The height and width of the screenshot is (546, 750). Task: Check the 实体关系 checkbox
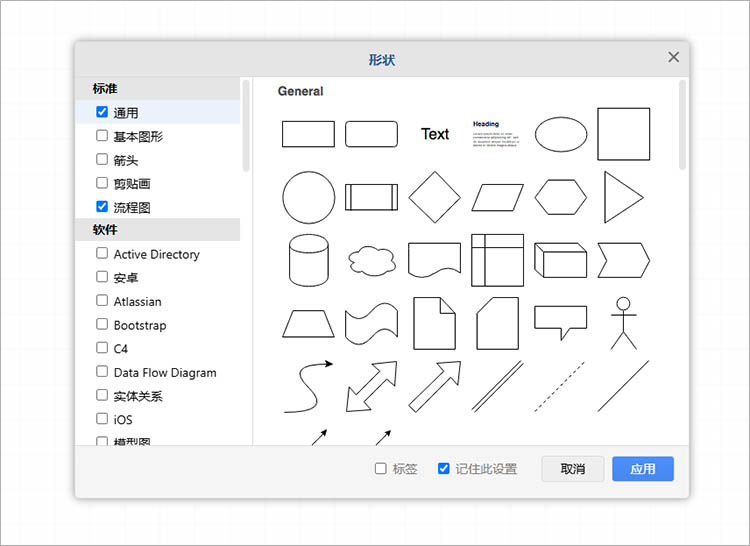pyautogui.click(x=102, y=394)
